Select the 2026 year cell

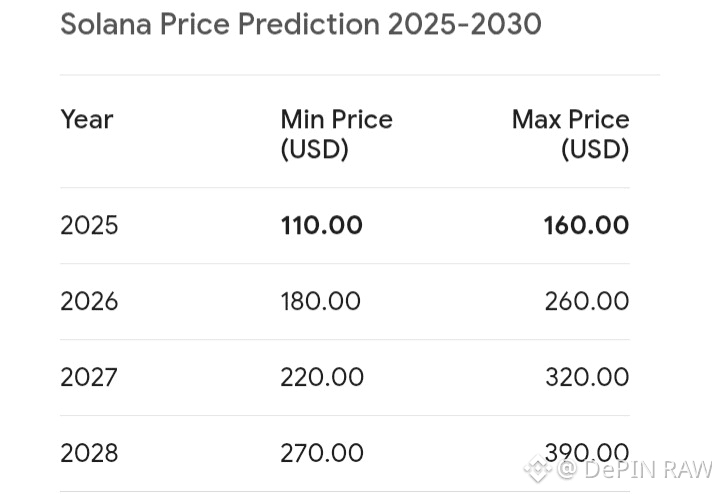[x=89, y=301]
